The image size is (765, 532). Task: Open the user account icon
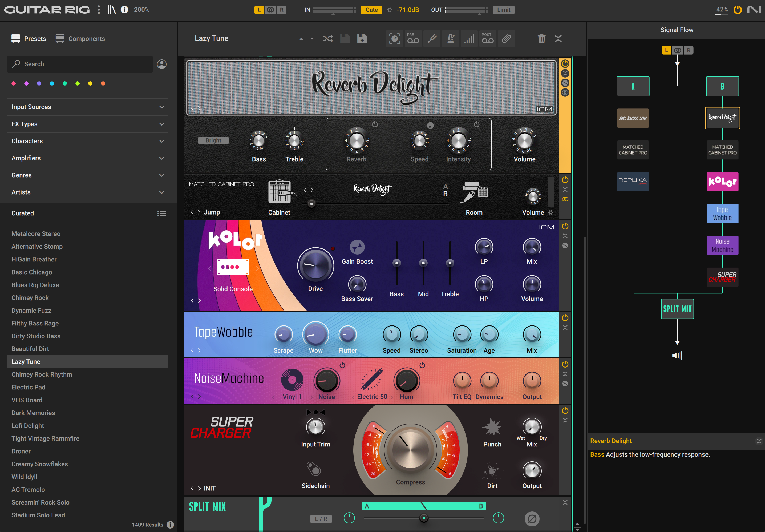(162, 64)
